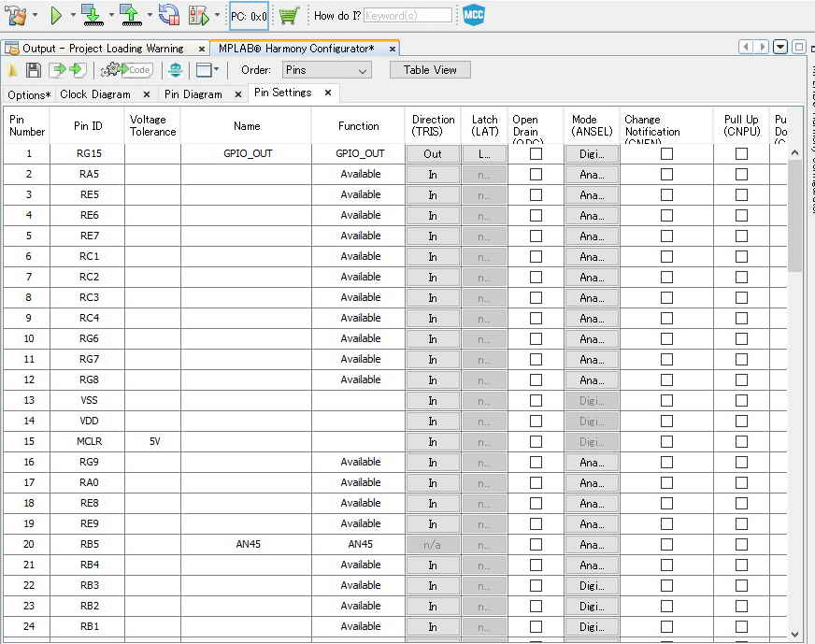Click the second green-arrow export icon
Viewport: 815px width, 644px height.
tap(78, 69)
